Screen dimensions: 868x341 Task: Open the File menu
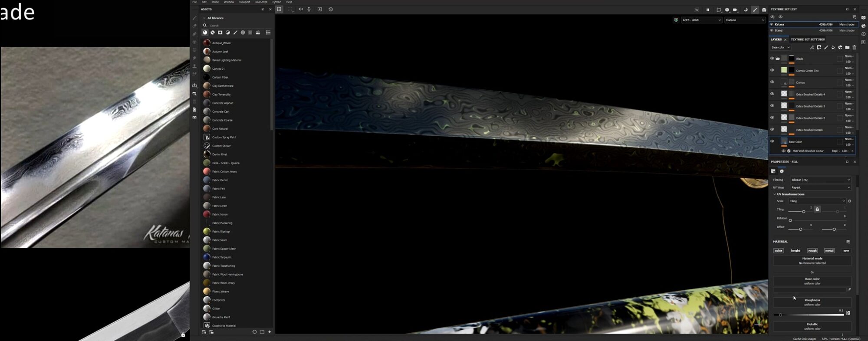[x=194, y=2]
